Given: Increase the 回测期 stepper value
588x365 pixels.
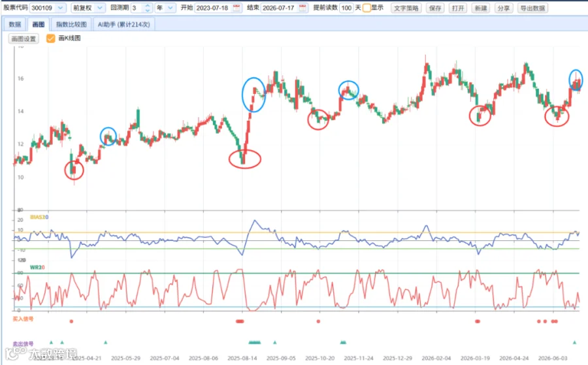Looking at the screenshot, I should pyautogui.click(x=148, y=6).
